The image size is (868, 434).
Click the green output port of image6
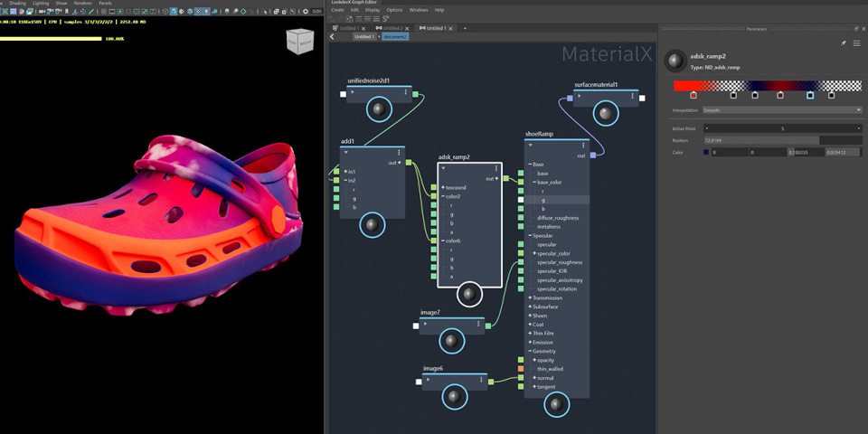click(491, 381)
